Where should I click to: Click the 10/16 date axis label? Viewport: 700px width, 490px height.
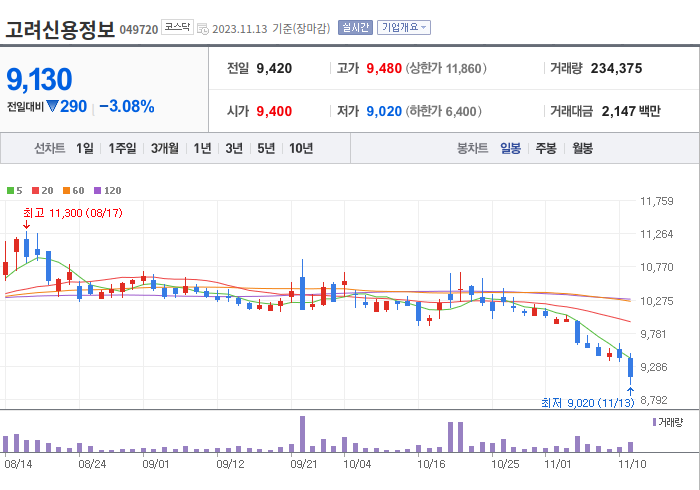pyautogui.click(x=431, y=464)
